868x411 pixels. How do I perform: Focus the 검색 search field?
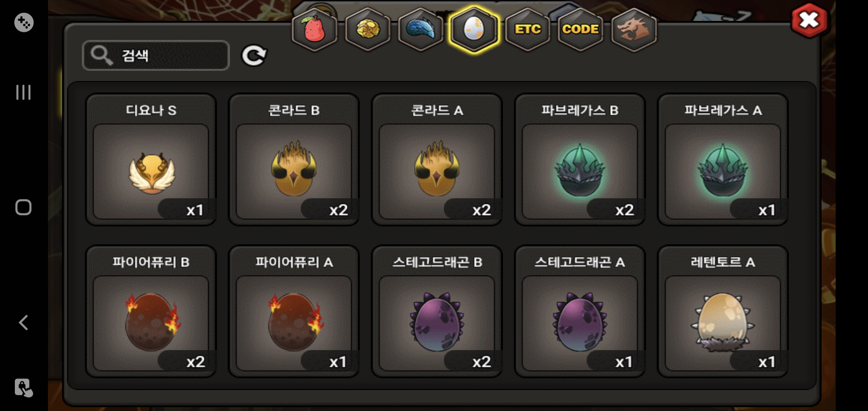[x=156, y=56]
